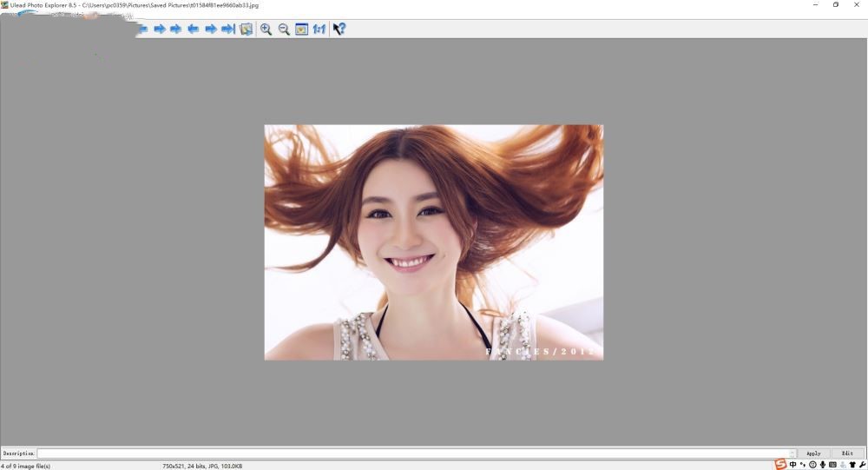Click the Zoom In magnifier icon
This screenshot has width=868, height=470.
pyautogui.click(x=266, y=29)
